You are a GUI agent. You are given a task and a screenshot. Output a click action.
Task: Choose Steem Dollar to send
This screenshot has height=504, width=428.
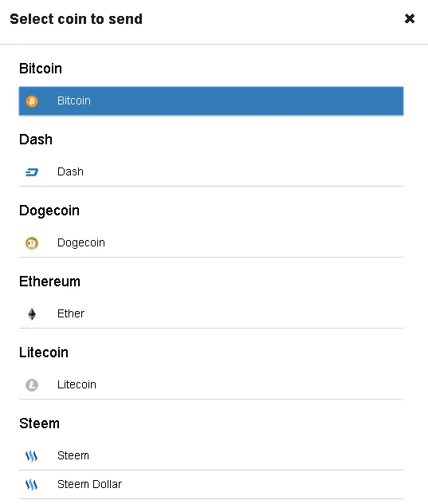click(211, 484)
